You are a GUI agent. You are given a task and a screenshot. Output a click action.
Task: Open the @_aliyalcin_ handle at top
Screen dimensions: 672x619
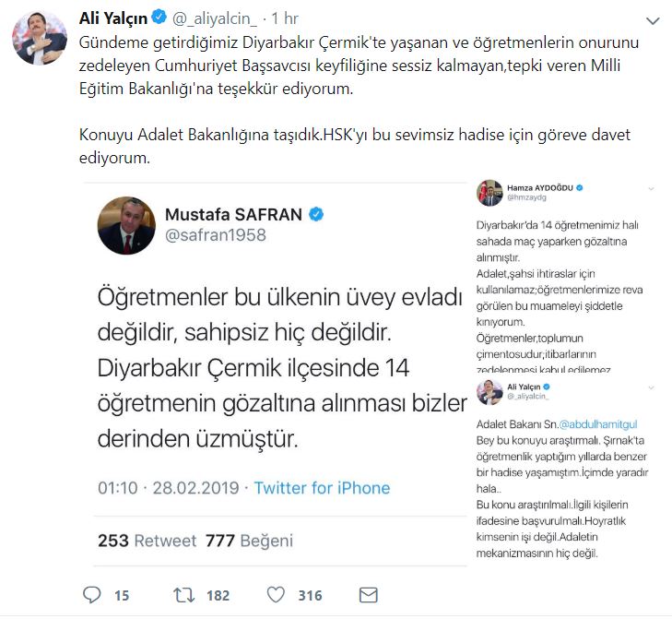click(x=215, y=18)
